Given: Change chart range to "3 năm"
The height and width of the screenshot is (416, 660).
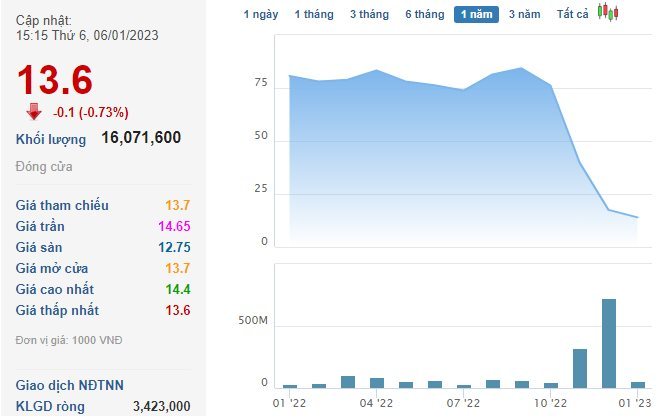Looking at the screenshot, I should [x=524, y=14].
